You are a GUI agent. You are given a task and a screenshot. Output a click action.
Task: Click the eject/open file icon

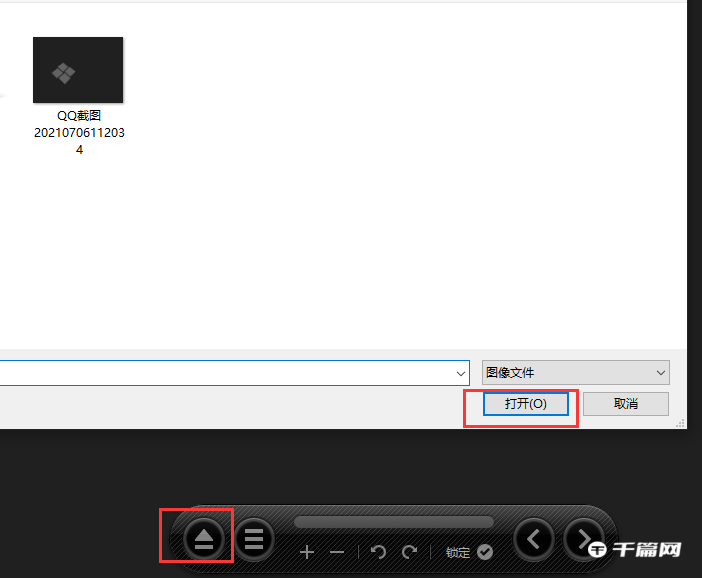204,540
